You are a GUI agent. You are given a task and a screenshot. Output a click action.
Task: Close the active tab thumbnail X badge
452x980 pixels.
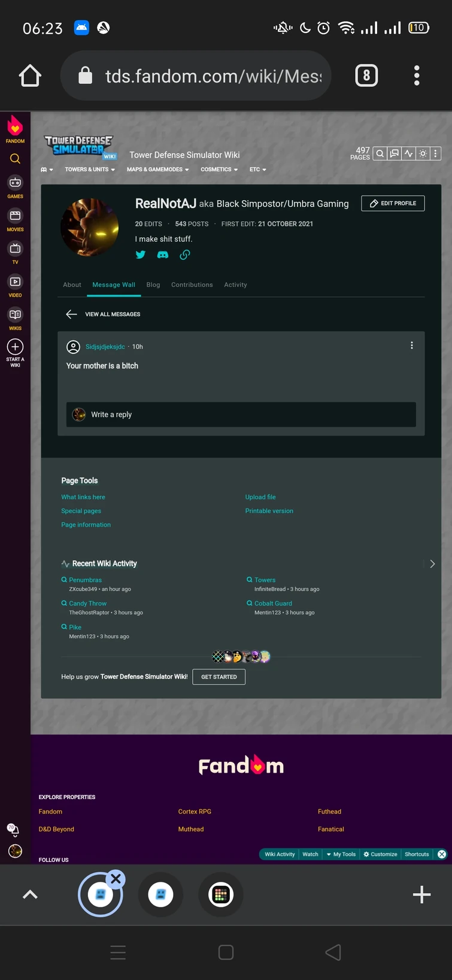[116, 879]
